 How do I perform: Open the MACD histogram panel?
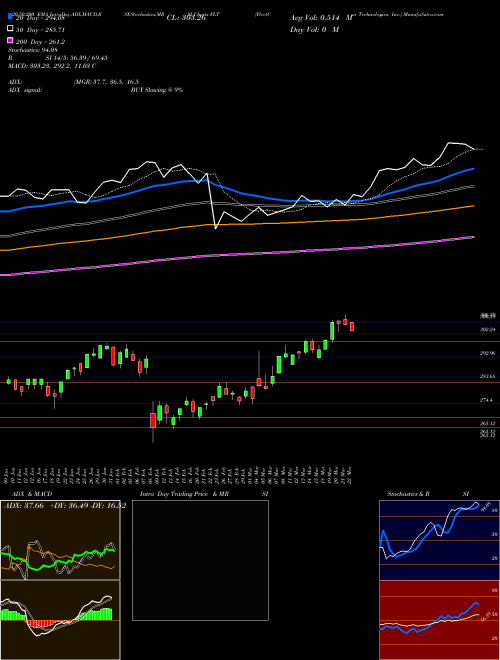coord(60,620)
